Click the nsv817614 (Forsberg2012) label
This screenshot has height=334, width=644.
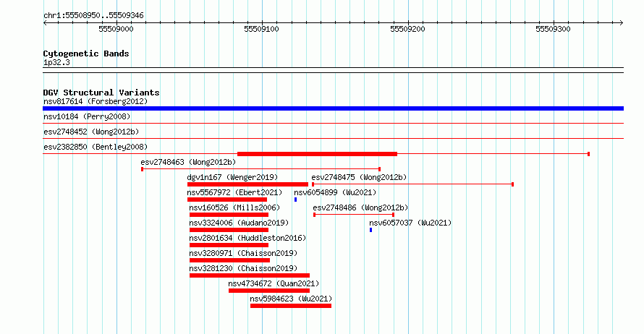(x=96, y=101)
